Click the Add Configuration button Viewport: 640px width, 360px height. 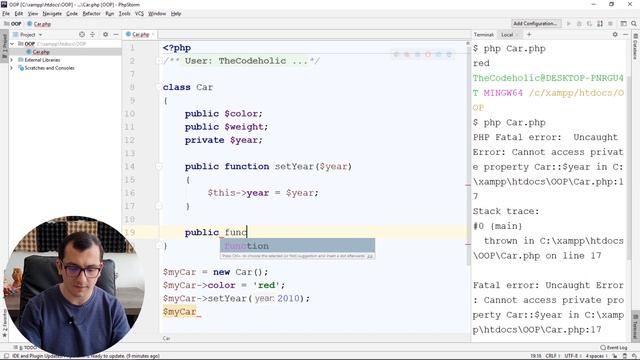pyautogui.click(x=536, y=24)
